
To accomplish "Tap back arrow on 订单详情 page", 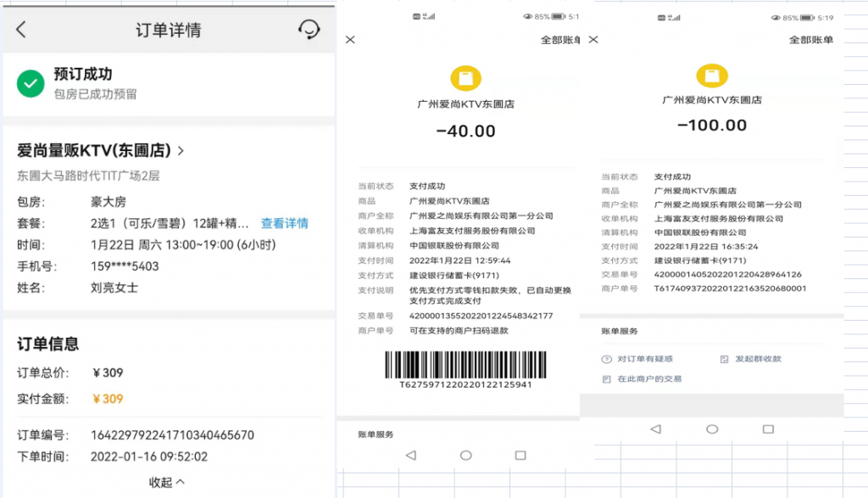I will (x=21, y=30).
